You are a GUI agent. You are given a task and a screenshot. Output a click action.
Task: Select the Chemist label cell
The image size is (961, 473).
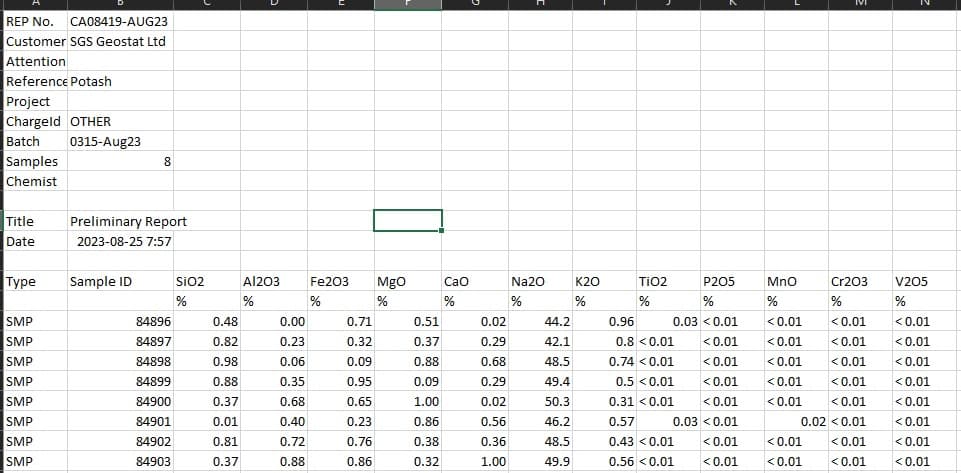(x=36, y=181)
